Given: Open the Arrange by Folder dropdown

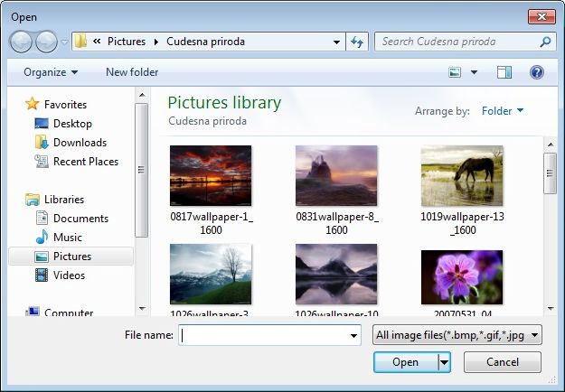Looking at the screenshot, I should (x=503, y=111).
